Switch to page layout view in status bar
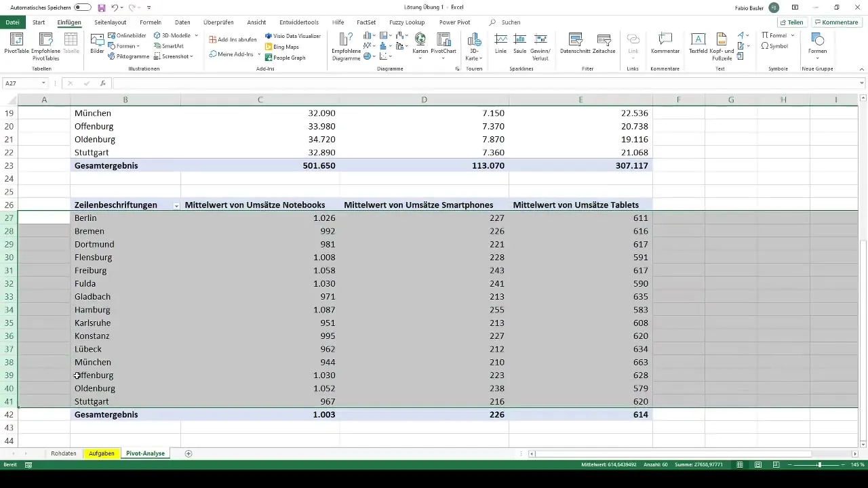868x488 pixels. click(758, 465)
